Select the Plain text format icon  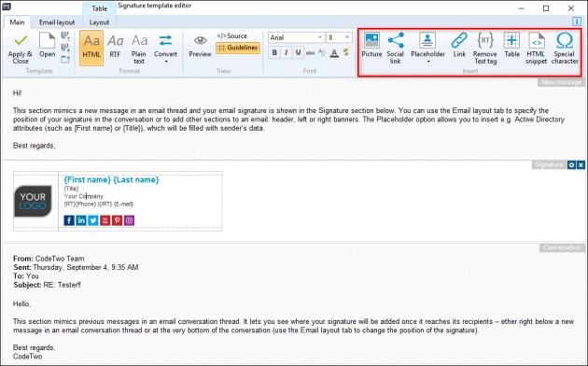(x=139, y=49)
